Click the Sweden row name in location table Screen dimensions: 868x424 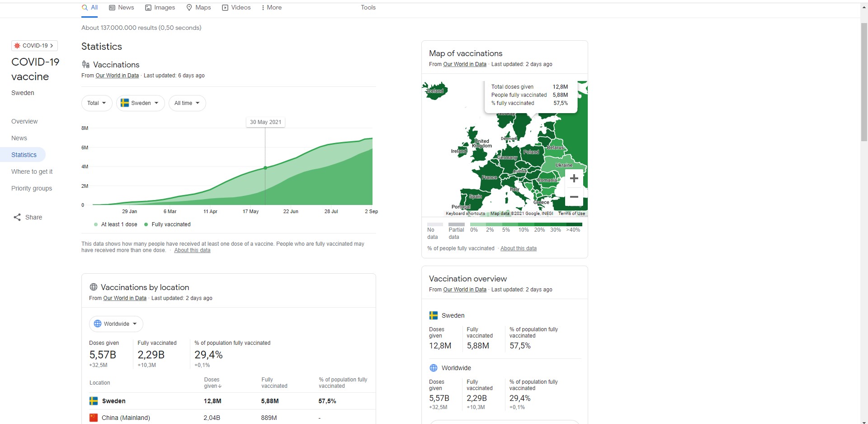coord(113,401)
